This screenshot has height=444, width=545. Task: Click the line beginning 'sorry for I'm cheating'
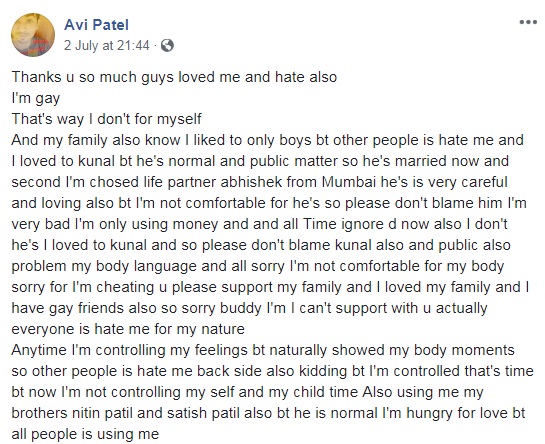coord(270,287)
